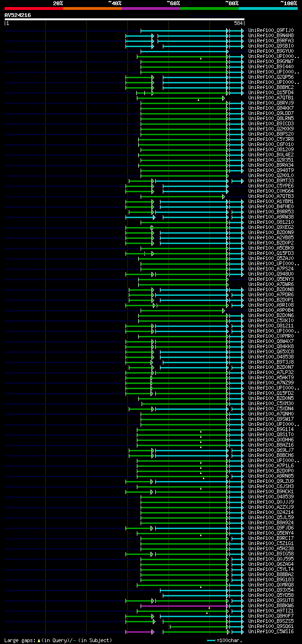Click the orange ~40% legend segment

click(92, 8)
